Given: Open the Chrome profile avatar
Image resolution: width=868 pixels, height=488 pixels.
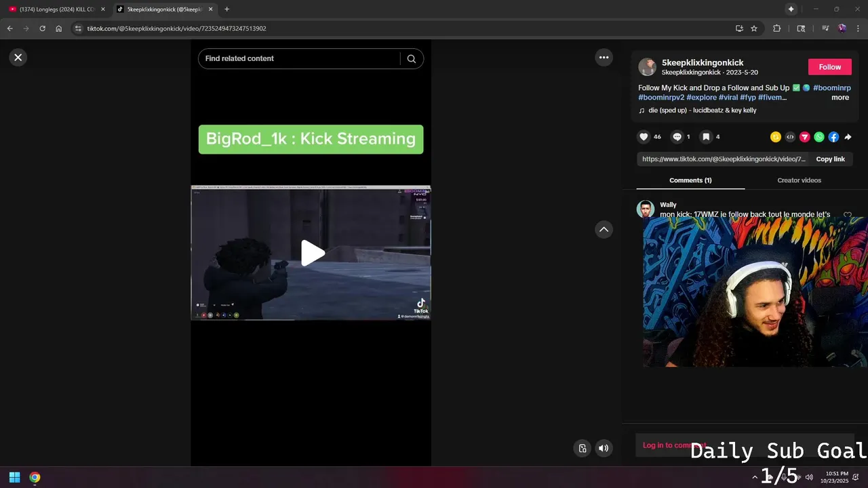Looking at the screenshot, I should (842, 28).
